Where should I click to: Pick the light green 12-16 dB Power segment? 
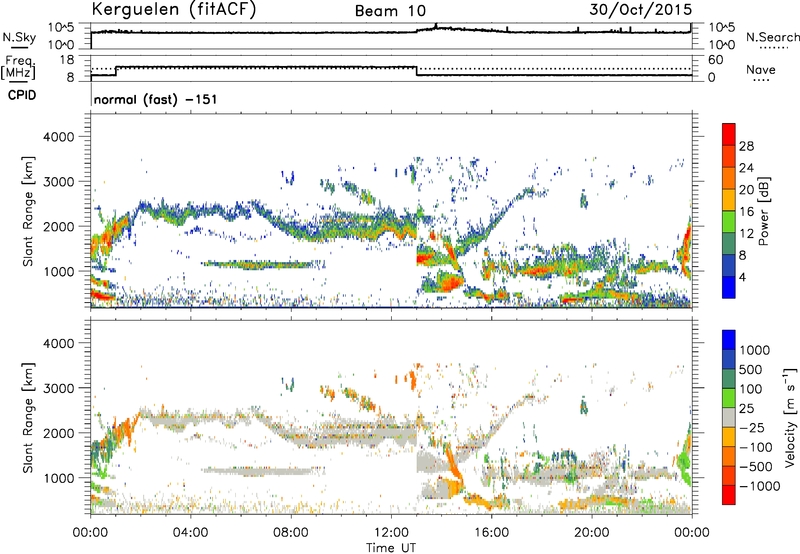click(729, 222)
